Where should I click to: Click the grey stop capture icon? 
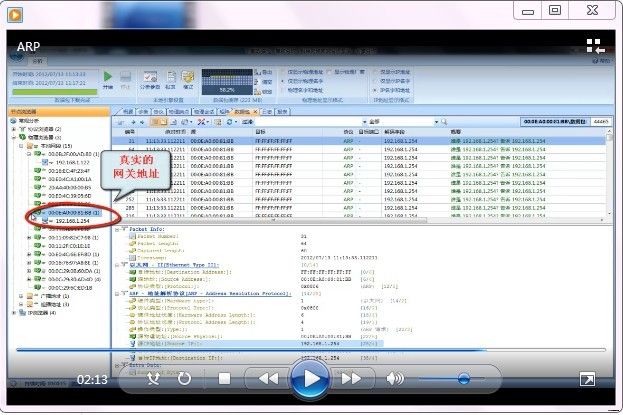tap(125, 76)
